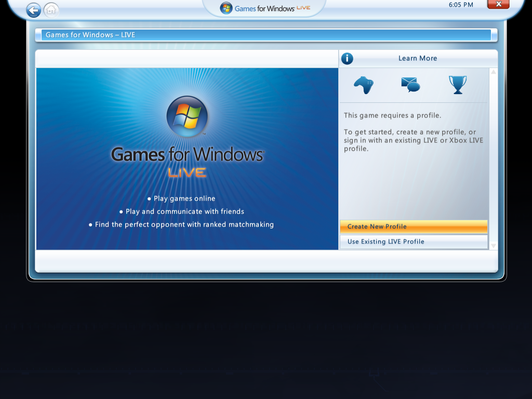This screenshot has height=399, width=532.
Task: Close the LIVE guide with the red X
Action: pos(498,4)
